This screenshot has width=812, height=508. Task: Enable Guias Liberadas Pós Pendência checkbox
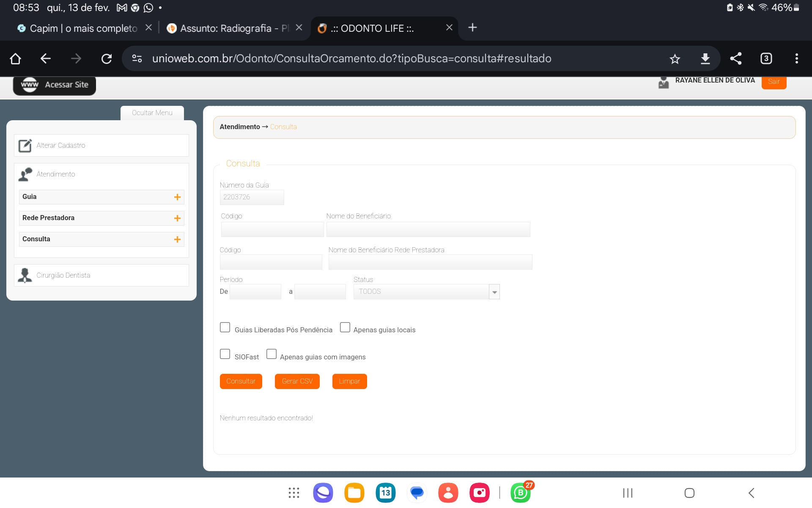225,327
